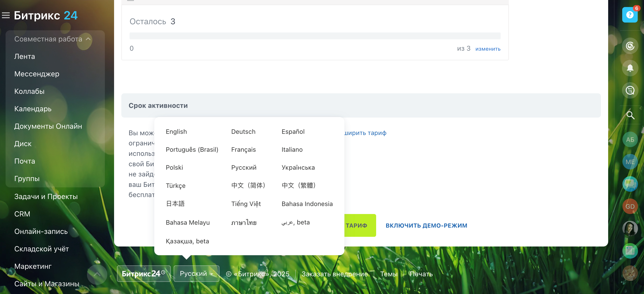Click Печать in the footer
Screen dimensions: 644x294
coord(421,274)
